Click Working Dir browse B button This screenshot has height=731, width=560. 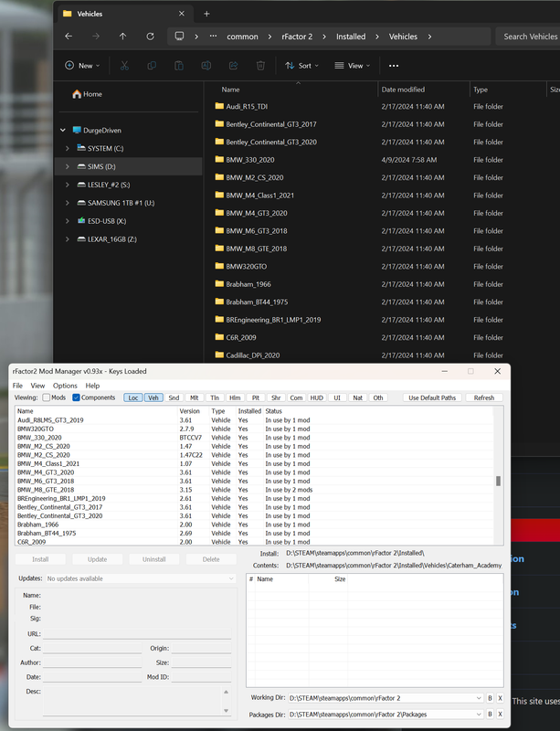coord(490,698)
